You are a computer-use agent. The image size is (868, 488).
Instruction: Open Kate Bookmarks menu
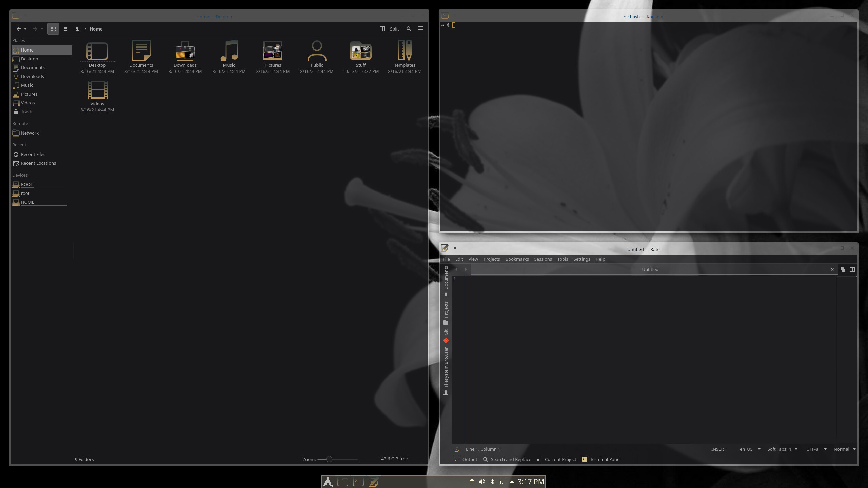tap(517, 259)
